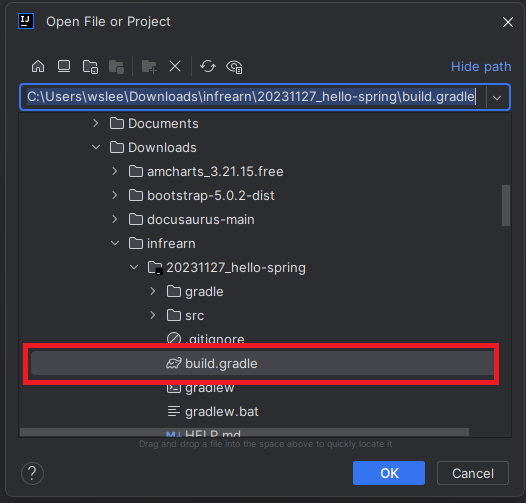Click the build.gradle elephant icon
Viewport: 526px width, 503px height.
174,363
